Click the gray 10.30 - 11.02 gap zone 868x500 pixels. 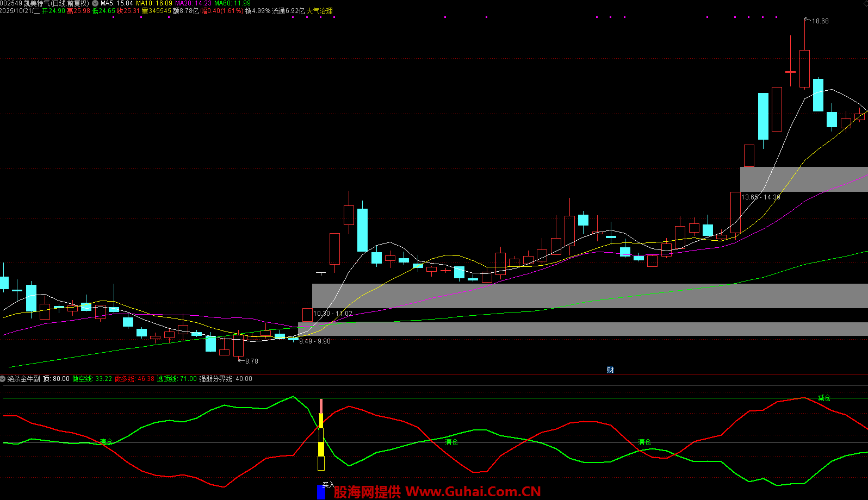point(544,296)
